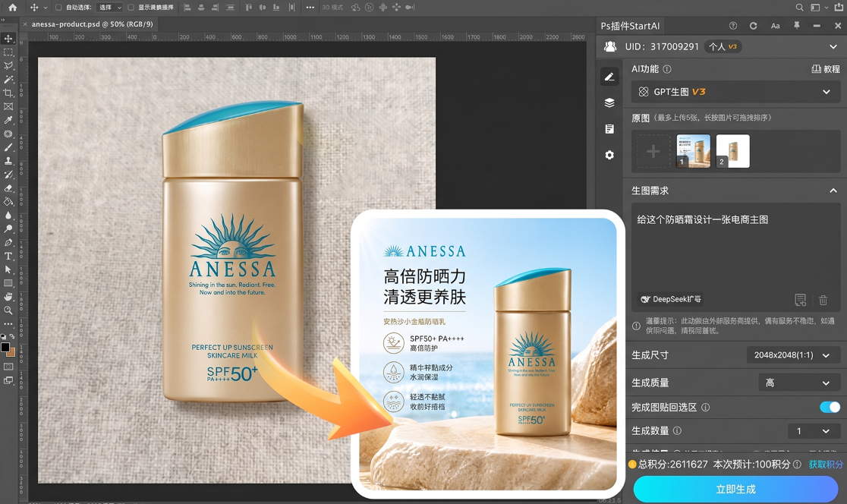The width and height of the screenshot is (847, 504).
Task: Select the Eyedropper tool
Action: point(8,120)
